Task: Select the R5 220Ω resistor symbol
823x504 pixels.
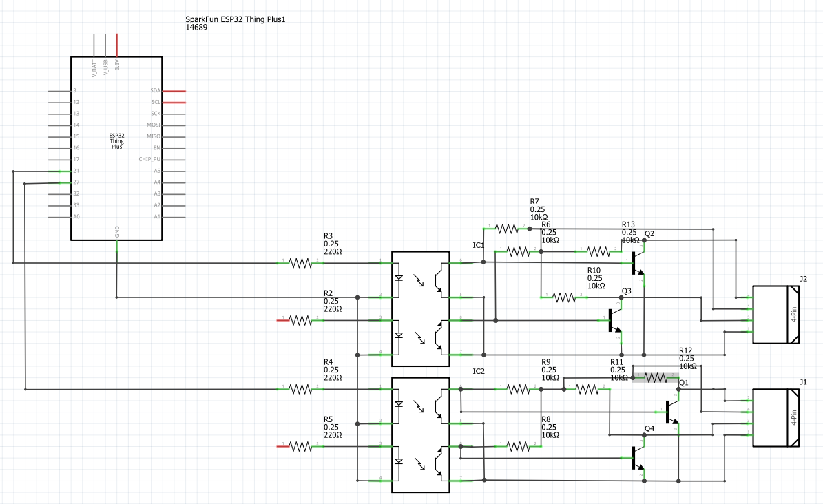Action: point(300,446)
